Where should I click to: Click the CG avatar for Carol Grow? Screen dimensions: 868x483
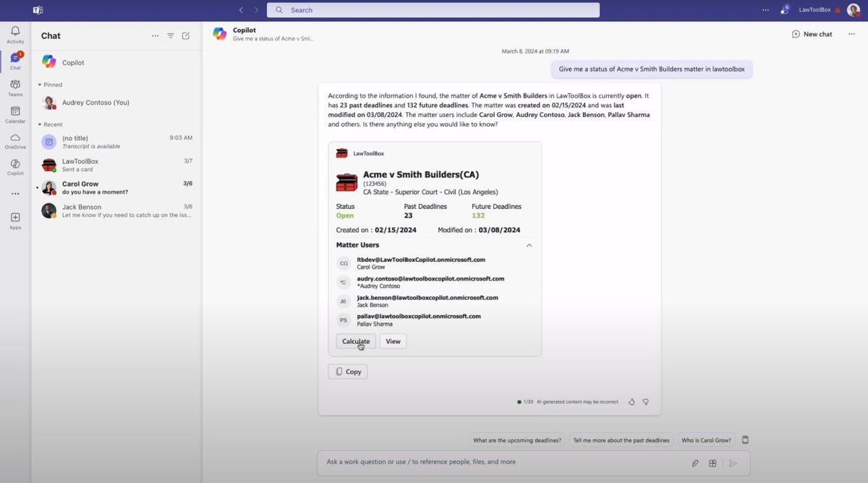click(x=344, y=263)
